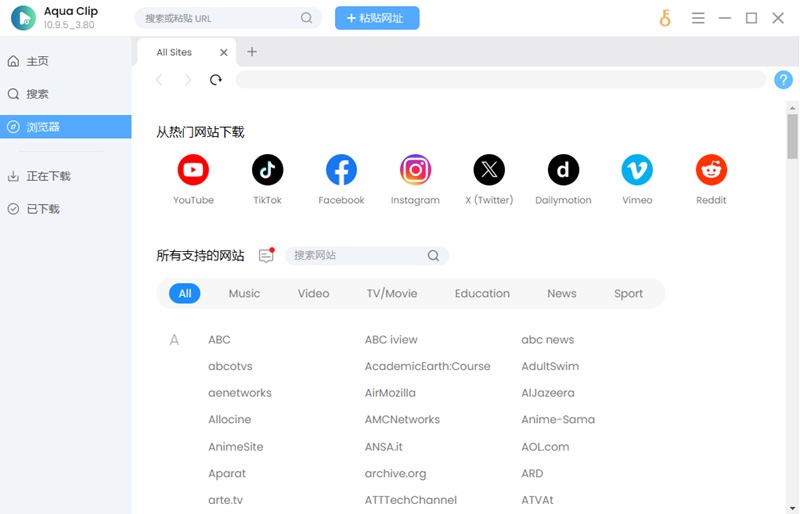Open the Vimeo site icon
The height and width of the screenshot is (514, 800).
coord(637,170)
